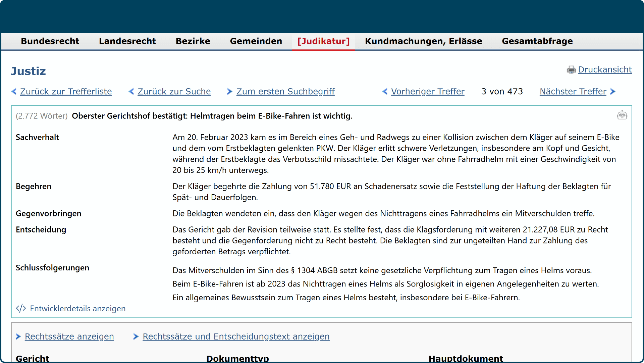Click the robot AI summary icon
The height and width of the screenshot is (363, 644).
pos(622,115)
